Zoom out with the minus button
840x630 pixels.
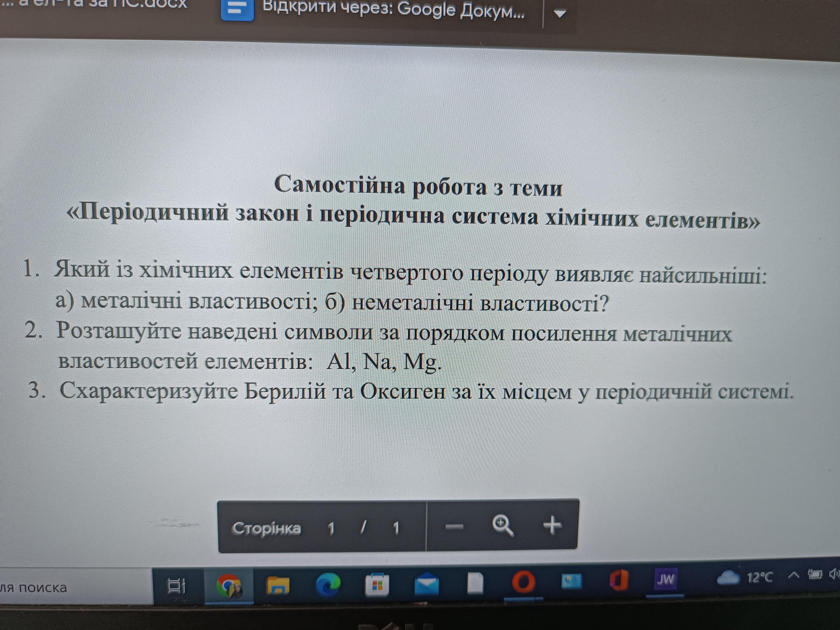[x=454, y=527]
